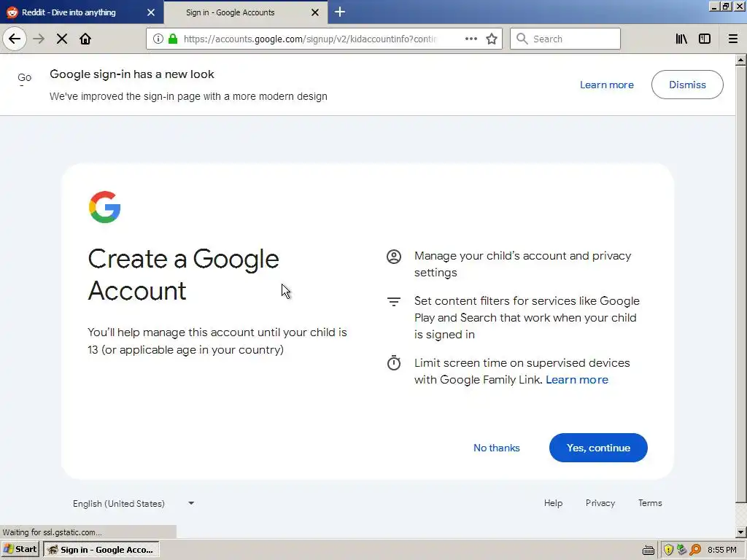The height and width of the screenshot is (560, 747).
Task: Open the Library icon in toolbar
Action: click(x=681, y=39)
